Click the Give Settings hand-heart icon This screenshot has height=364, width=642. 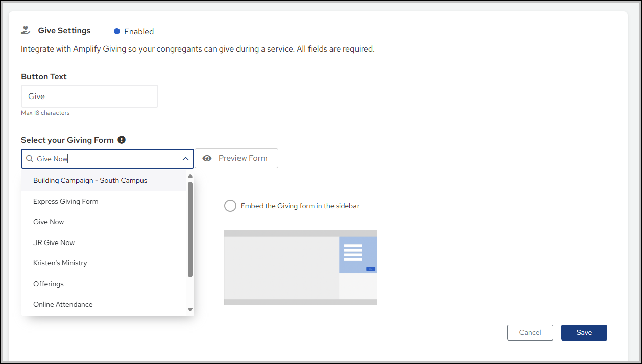(x=26, y=31)
